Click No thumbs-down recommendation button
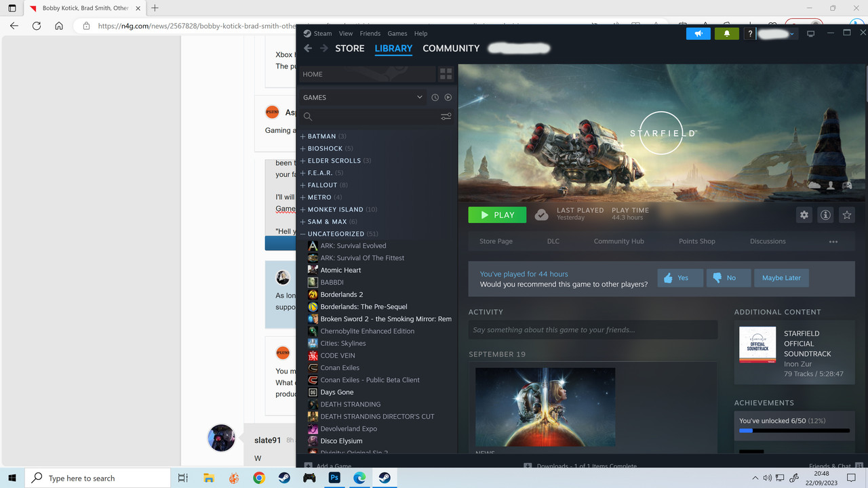Image resolution: width=868 pixels, height=488 pixels. point(728,278)
